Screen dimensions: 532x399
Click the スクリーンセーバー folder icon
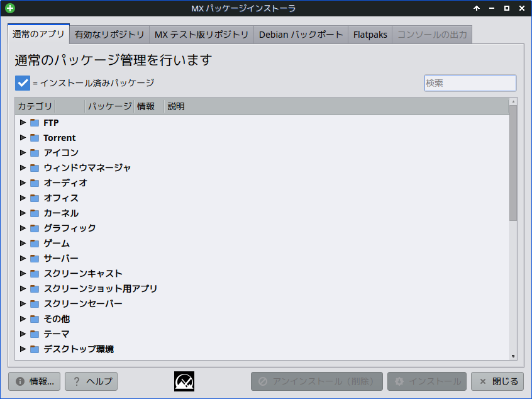[35, 303]
